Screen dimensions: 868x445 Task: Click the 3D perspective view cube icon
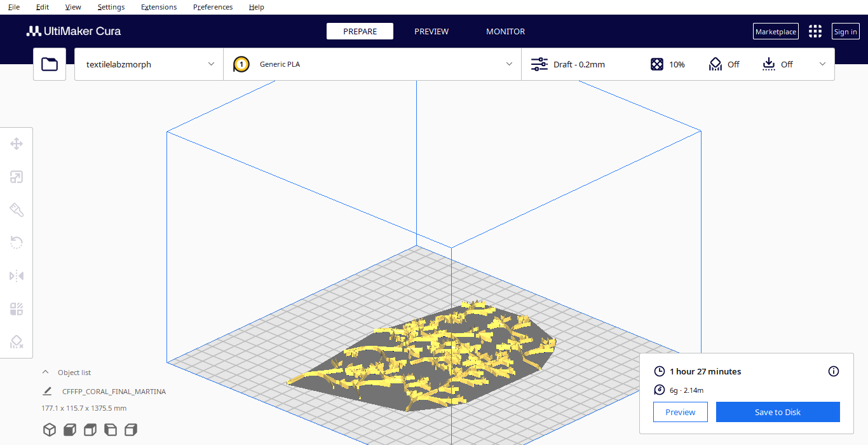(x=50, y=430)
